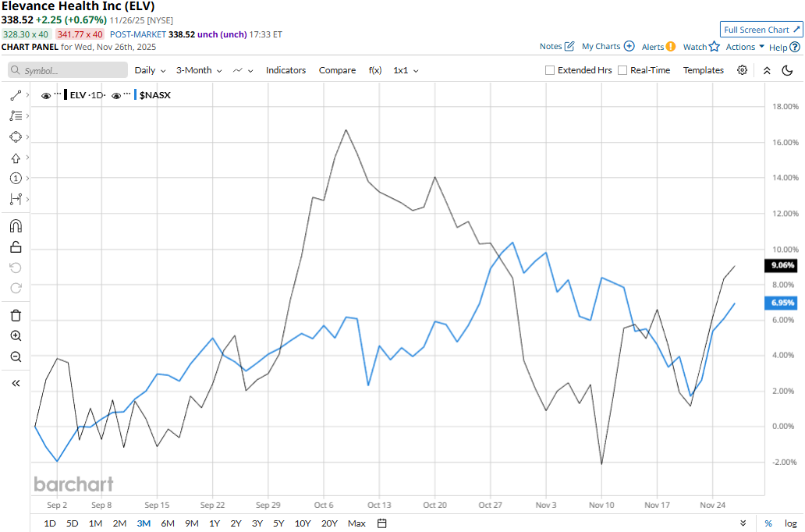This screenshot has height=532, width=805.
Task: Click the $NASX blue color bar
Action: 135,95
